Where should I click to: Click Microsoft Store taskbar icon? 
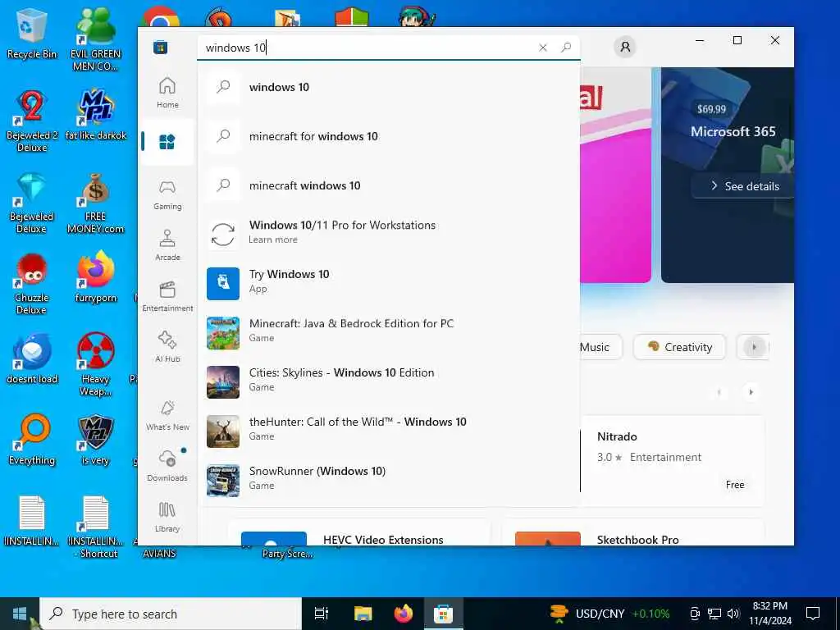point(444,614)
